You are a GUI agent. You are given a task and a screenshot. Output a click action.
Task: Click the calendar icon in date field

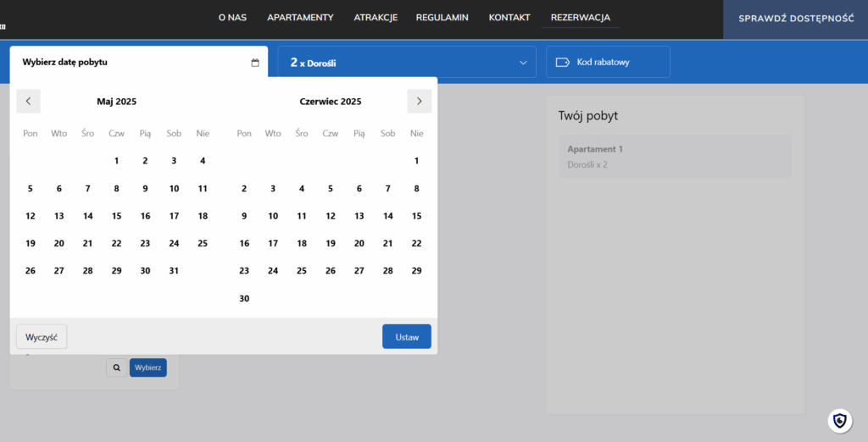click(x=255, y=63)
